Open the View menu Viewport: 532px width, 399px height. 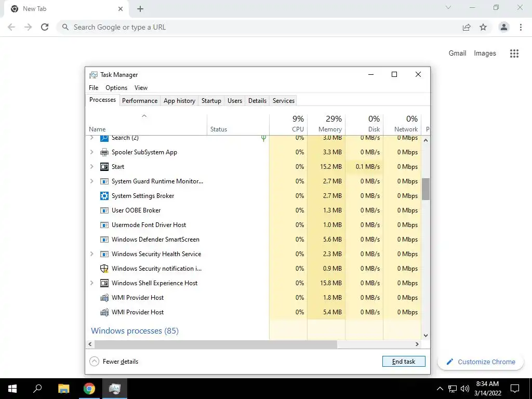pos(141,87)
